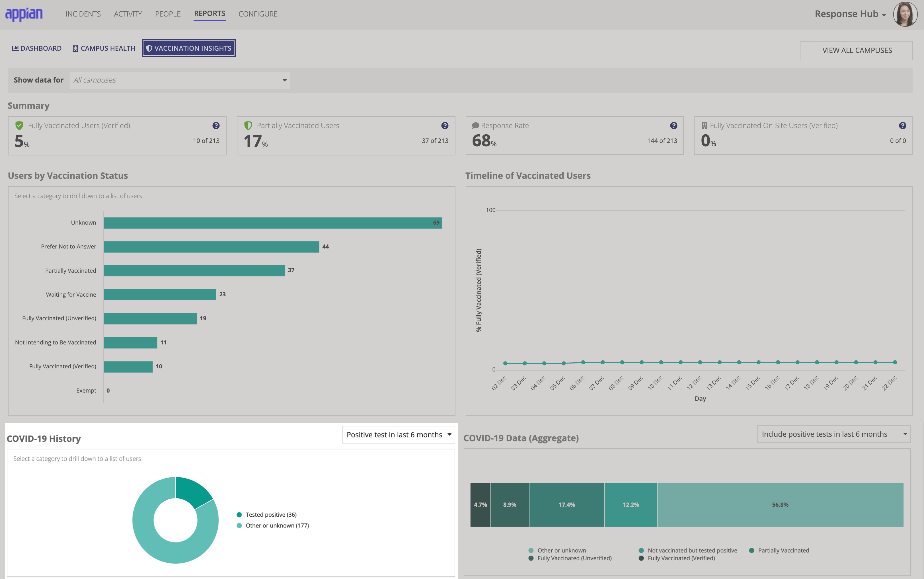Toggle Fully Vaccinated (Unverified) aggregate legend item
This screenshot has width=924, height=579.
[570, 558]
